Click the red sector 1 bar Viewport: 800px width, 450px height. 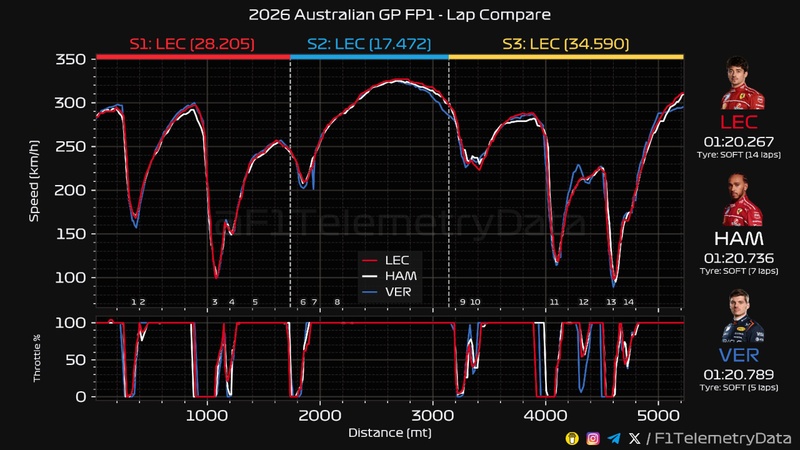pos(193,57)
